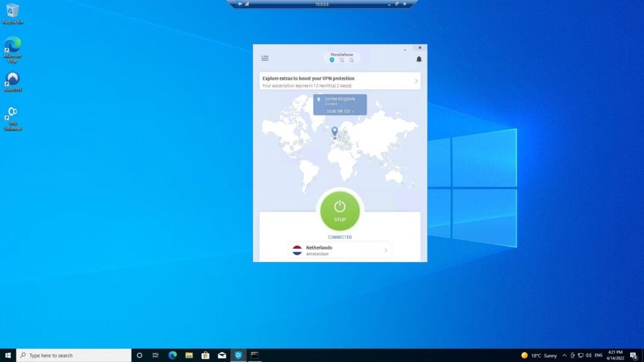644x362 pixels.
Task: Show hidden system tray icons
Action: (x=564, y=356)
